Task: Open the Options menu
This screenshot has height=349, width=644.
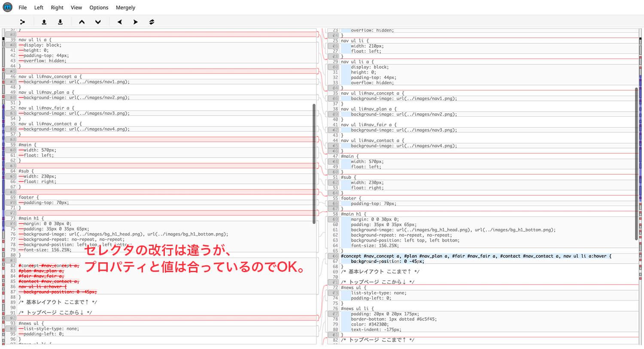Action: click(99, 8)
